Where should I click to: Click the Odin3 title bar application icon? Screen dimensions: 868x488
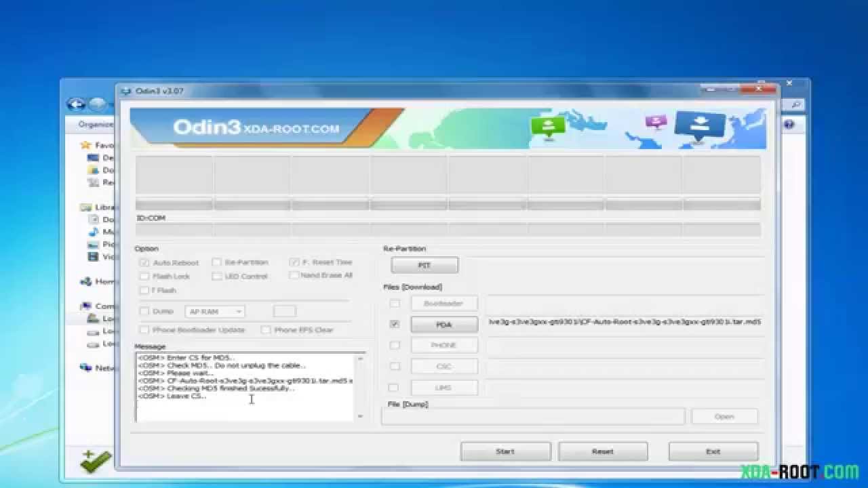pyautogui.click(x=125, y=91)
